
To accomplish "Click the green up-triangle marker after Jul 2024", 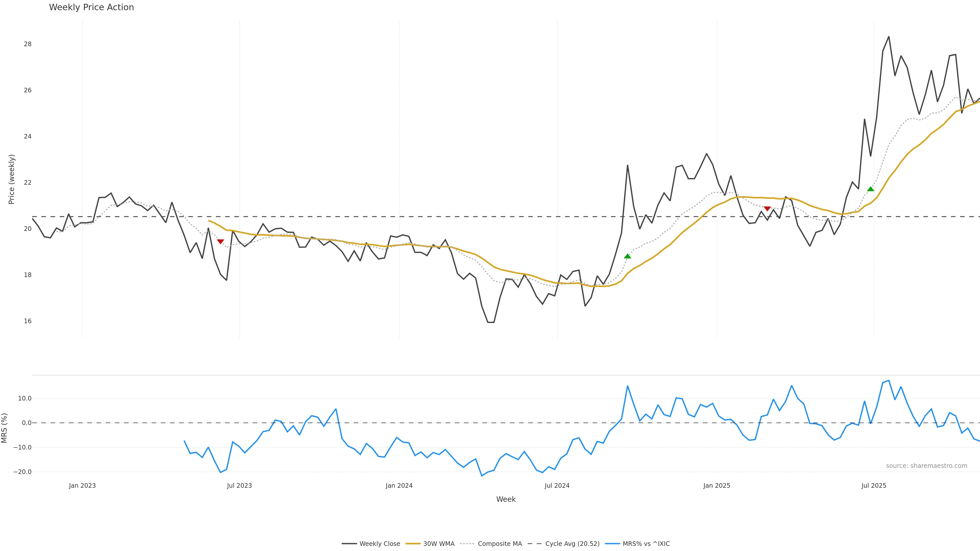I will pyautogui.click(x=627, y=256).
